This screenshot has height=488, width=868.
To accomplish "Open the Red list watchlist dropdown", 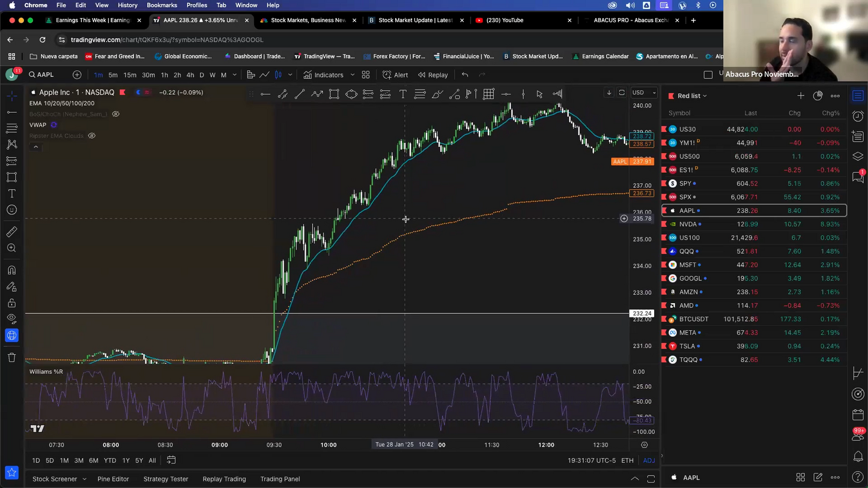I will (690, 95).
